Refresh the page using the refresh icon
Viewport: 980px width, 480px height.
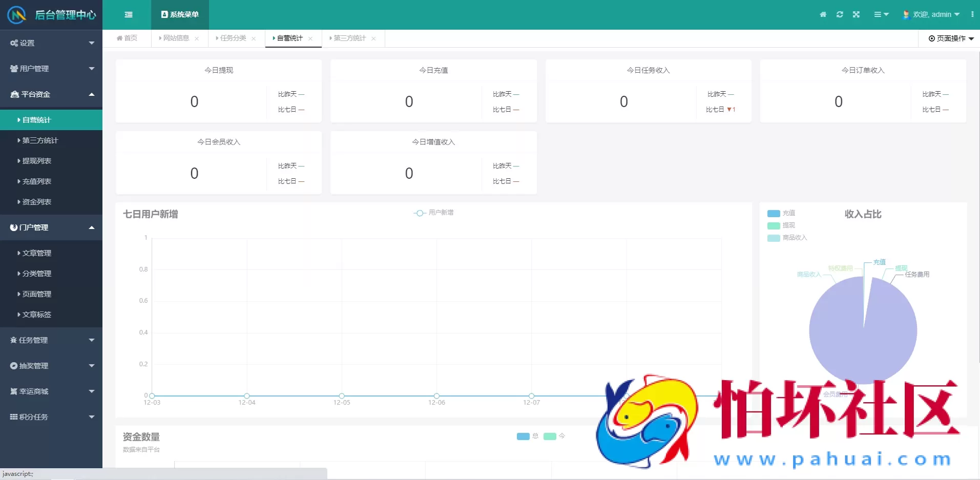840,15
